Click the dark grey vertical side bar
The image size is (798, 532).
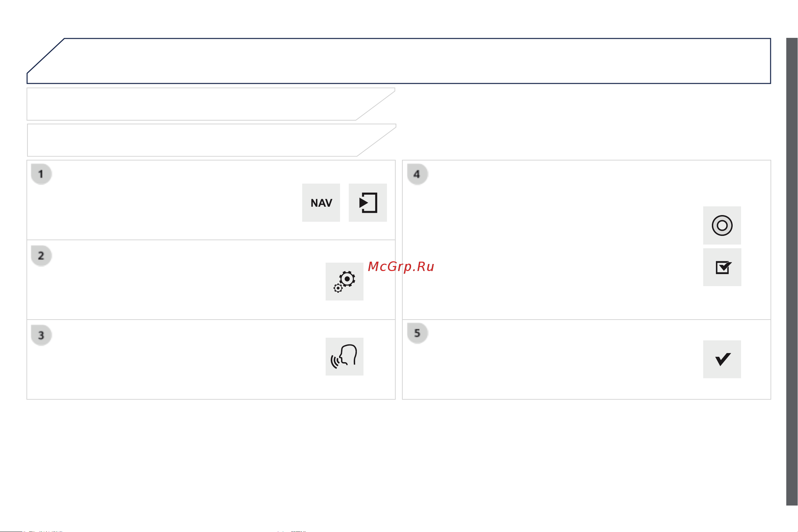coord(792,271)
